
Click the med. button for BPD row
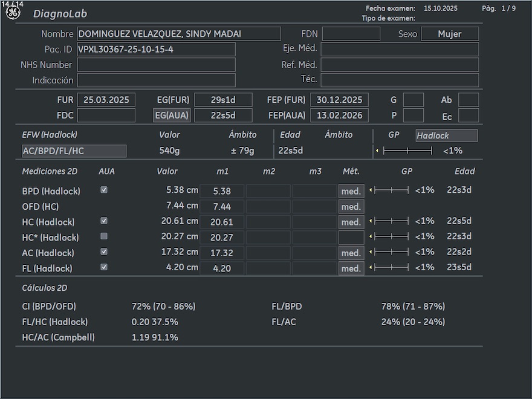pos(351,191)
